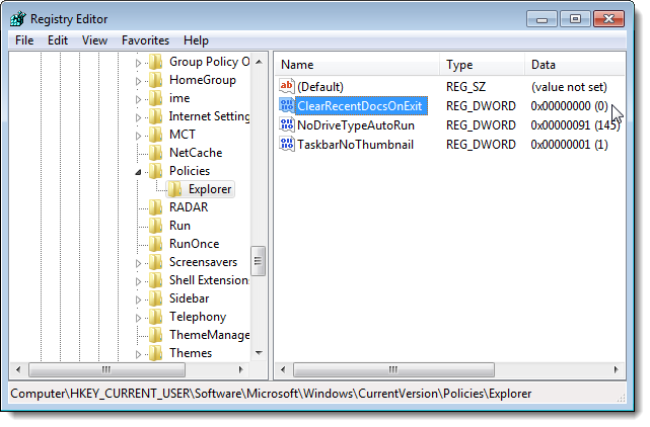
Task: Click the ime folder icon
Action: click(x=156, y=98)
